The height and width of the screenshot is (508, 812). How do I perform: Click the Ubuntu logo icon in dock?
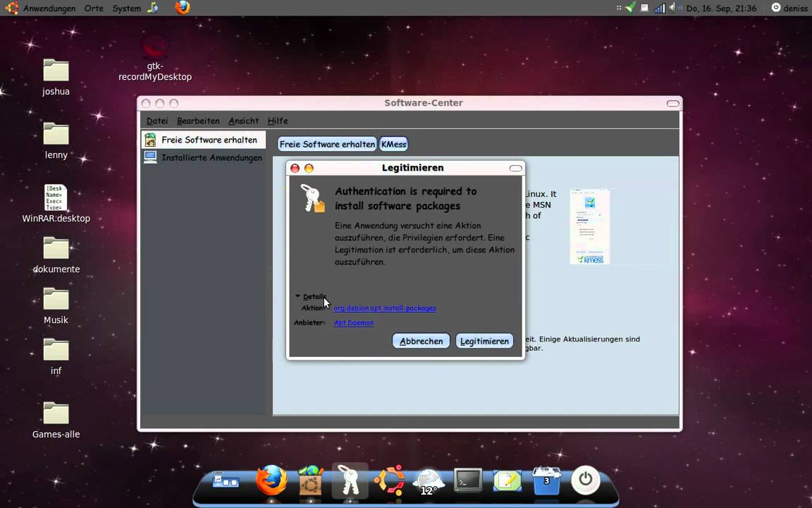click(x=389, y=480)
